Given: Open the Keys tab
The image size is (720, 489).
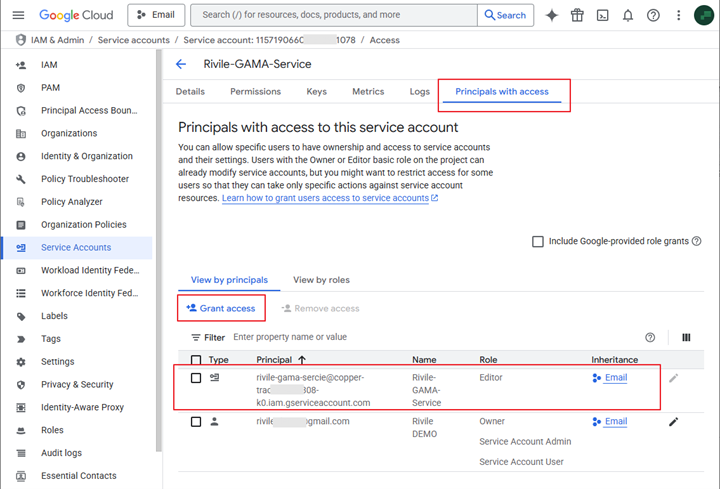Looking at the screenshot, I should 316,91.
